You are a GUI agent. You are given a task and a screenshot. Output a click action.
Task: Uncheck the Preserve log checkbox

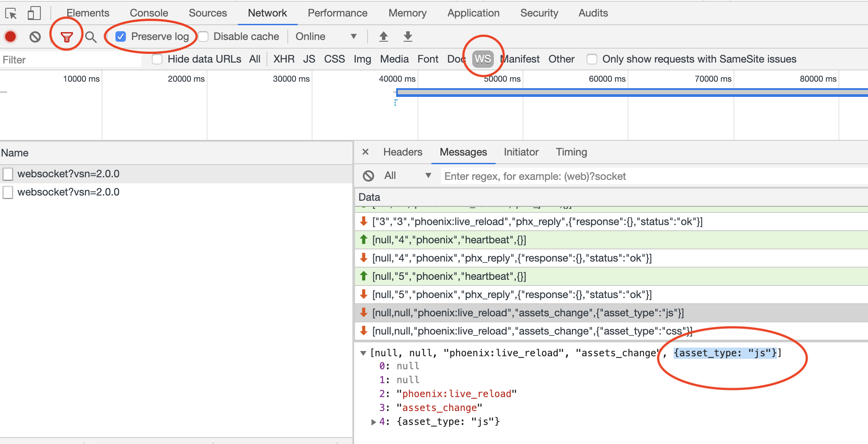[121, 36]
